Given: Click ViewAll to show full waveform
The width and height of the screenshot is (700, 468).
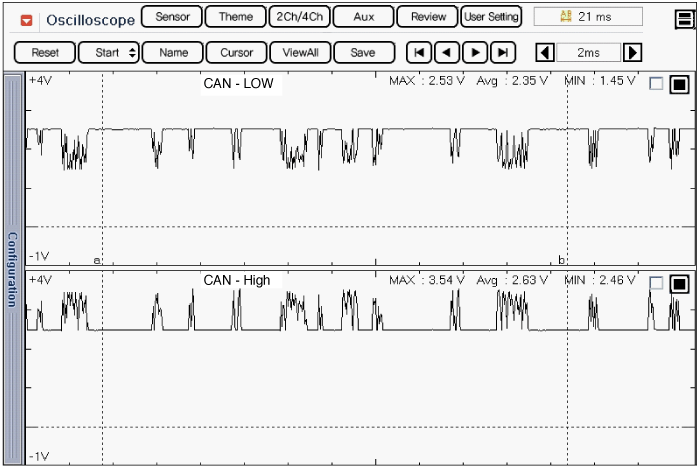Looking at the screenshot, I should 300,53.
